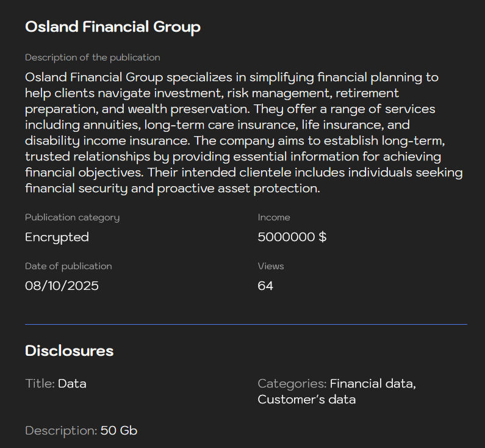This screenshot has height=448, width=485.
Task: Click the horizontal divider above Disclosures
Action: (x=246, y=324)
